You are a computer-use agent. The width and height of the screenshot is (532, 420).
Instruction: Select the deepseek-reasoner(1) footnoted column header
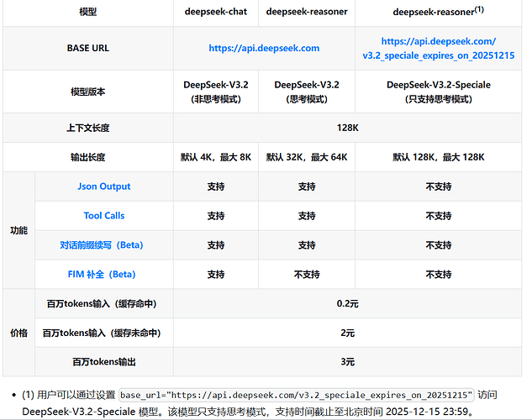point(439,12)
